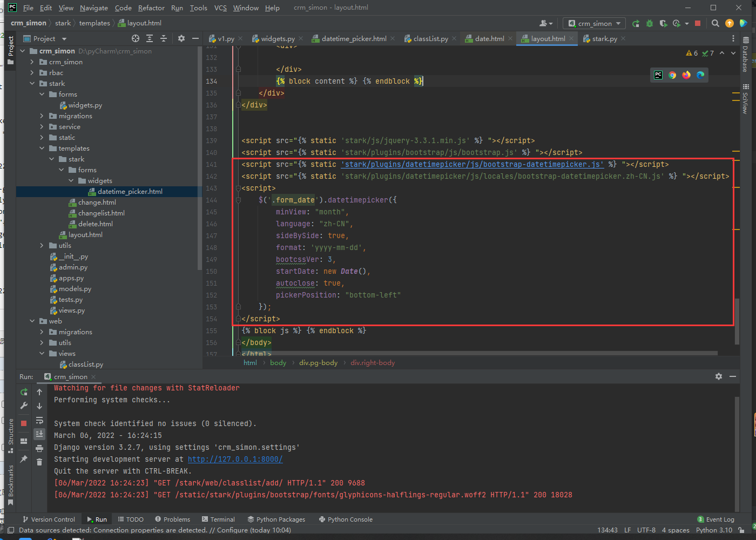This screenshot has width=756, height=540.
Task: Collapse all in the Project panel
Action: (x=164, y=38)
